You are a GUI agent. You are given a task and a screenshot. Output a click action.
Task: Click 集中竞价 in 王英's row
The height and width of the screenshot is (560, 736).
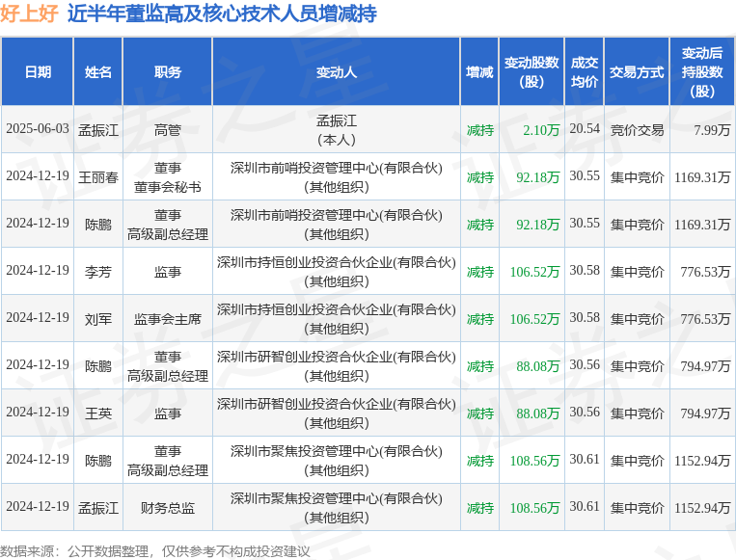click(637, 413)
